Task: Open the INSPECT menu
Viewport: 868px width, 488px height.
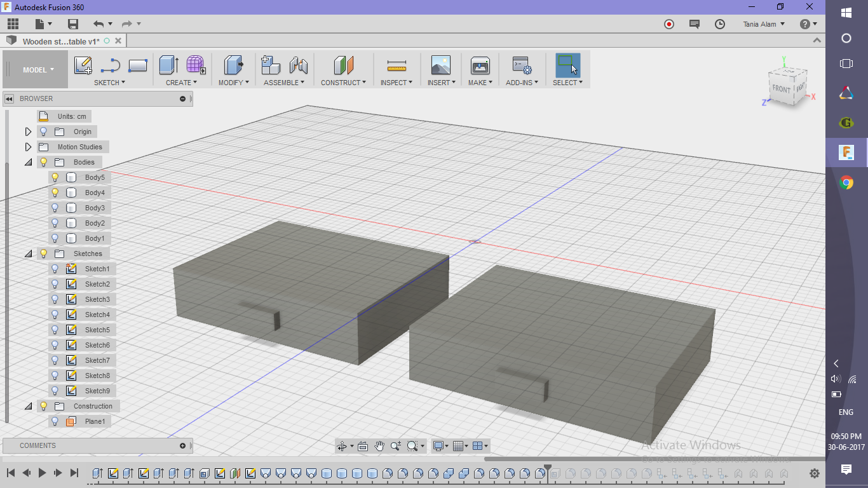Action: pyautogui.click(x=397, y=83)
